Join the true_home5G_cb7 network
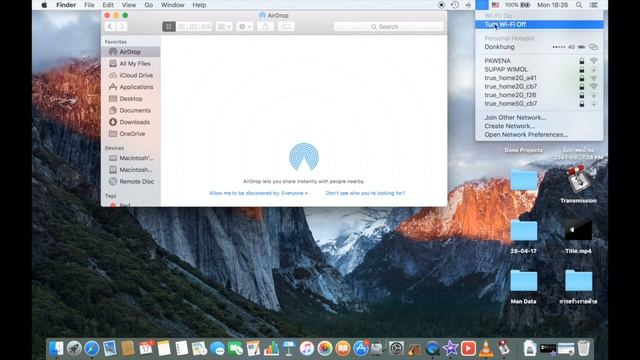640x360 pixels. (539, 104)
